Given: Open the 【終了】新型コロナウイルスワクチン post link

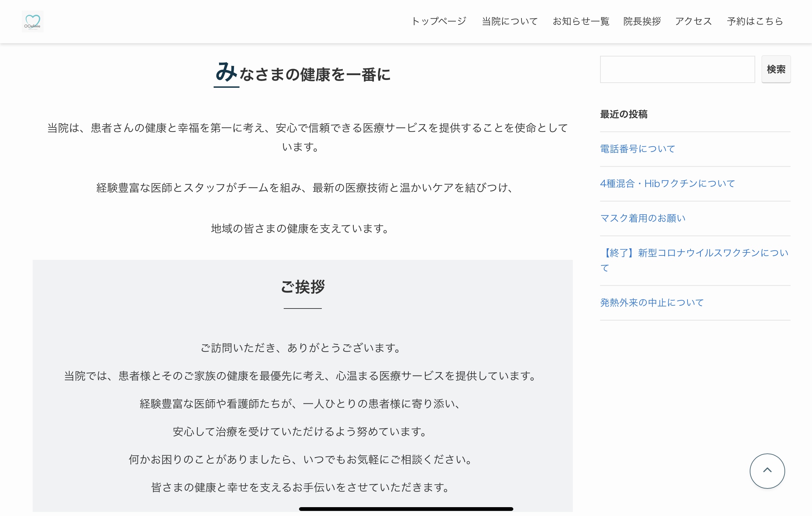Looking at the screenshot, I should point(694,253).
